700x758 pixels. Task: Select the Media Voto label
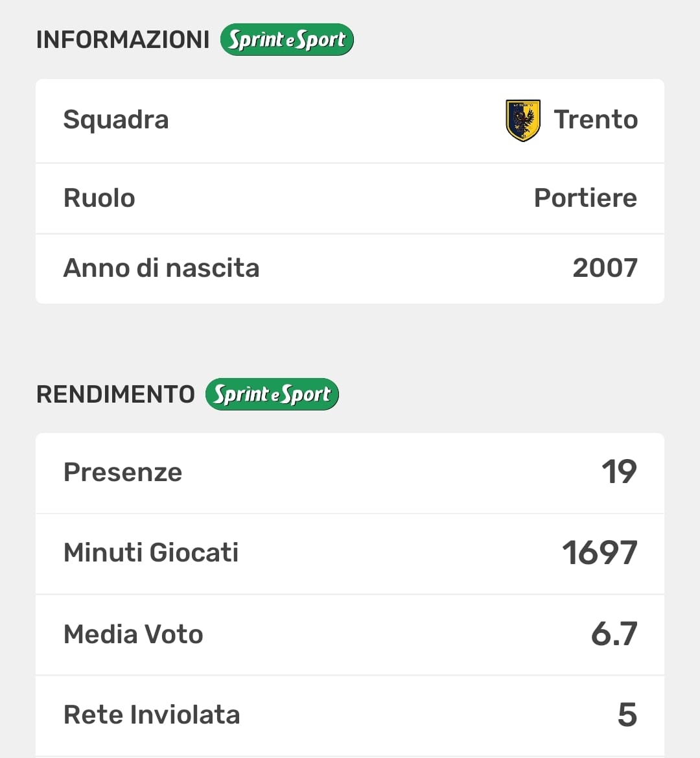click(x=134, y=634)
